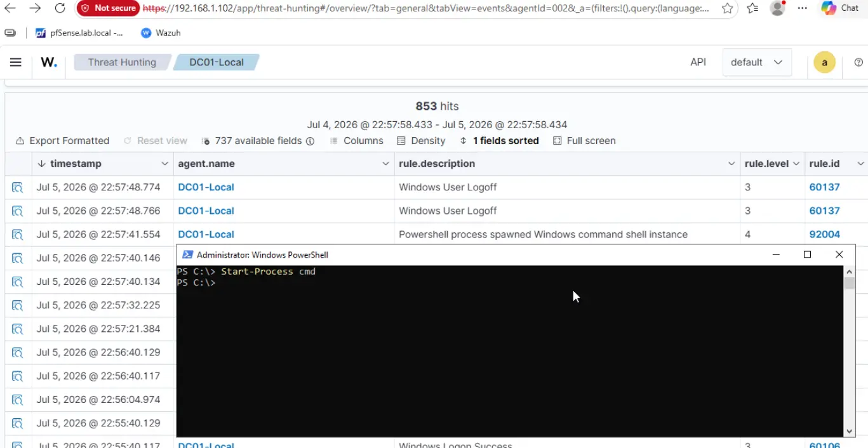
Task: Inspect event at 22:56:40.117
Action: coord(18,376)
